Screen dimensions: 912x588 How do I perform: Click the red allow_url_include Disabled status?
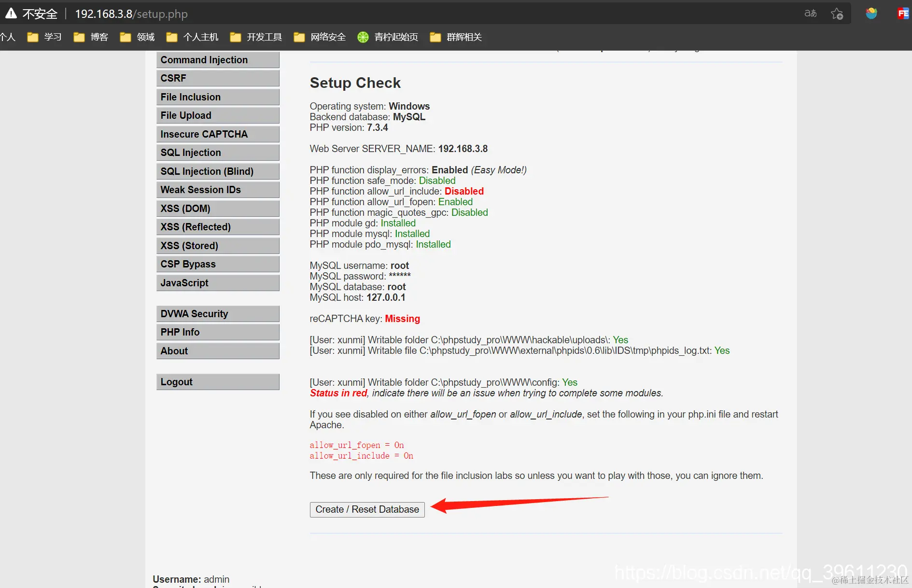click(464, 191)
